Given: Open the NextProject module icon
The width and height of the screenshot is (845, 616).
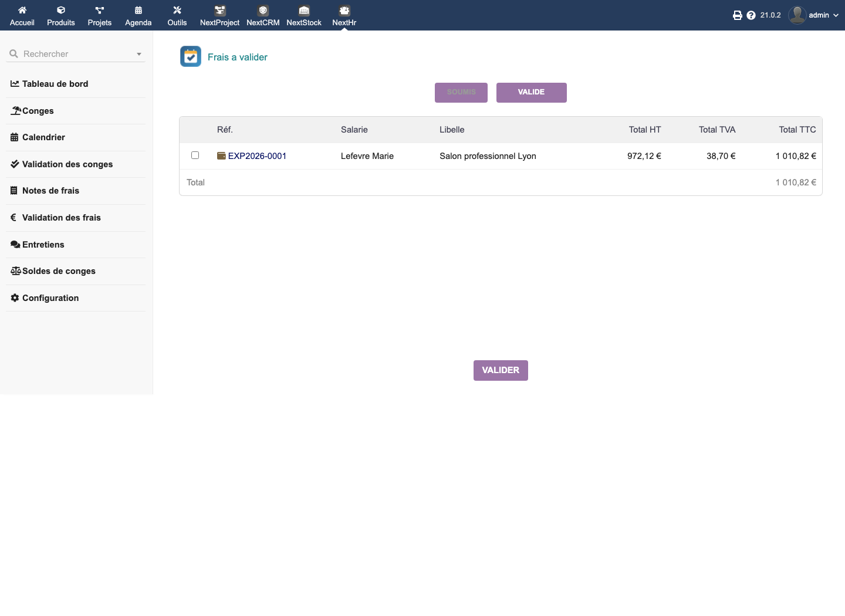Looking at the screenshot, I should pyautogui.click(x=220, y=11).
